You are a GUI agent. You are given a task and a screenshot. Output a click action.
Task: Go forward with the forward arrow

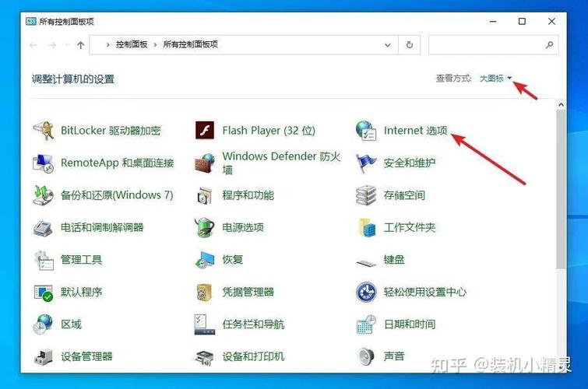click(52, 45)
